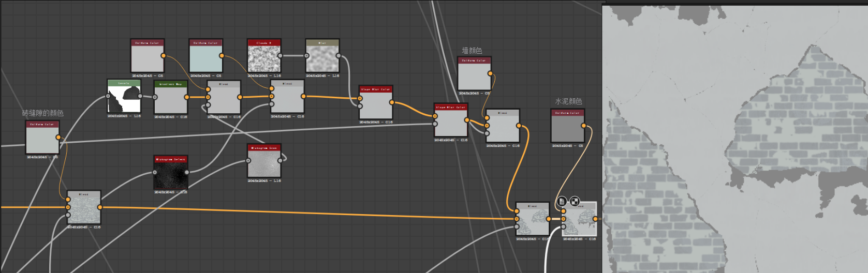Click the output connector of Gradient Map node
868x273 pixels.
coord(187,97)
